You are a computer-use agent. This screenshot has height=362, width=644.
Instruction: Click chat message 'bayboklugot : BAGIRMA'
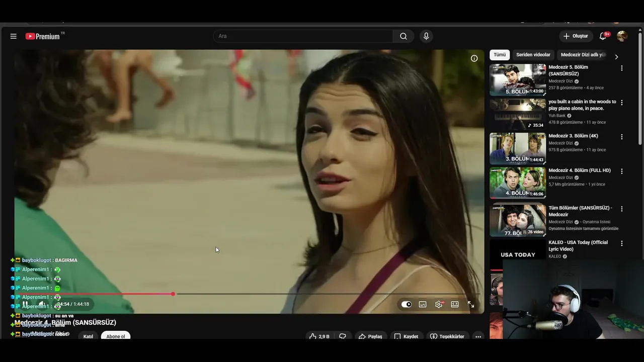[x=50, y=260]
